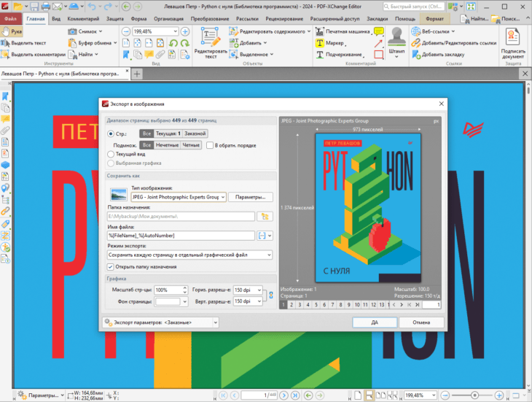This screenshot has width=532, height=402.
Task: Open image Parameters (Параметры...) button
Action: pos(251,197)
